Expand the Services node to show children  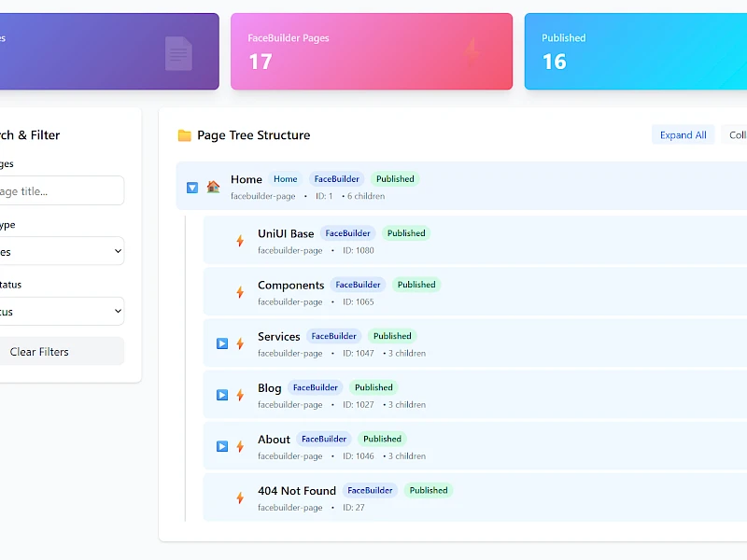pos(221,343)
